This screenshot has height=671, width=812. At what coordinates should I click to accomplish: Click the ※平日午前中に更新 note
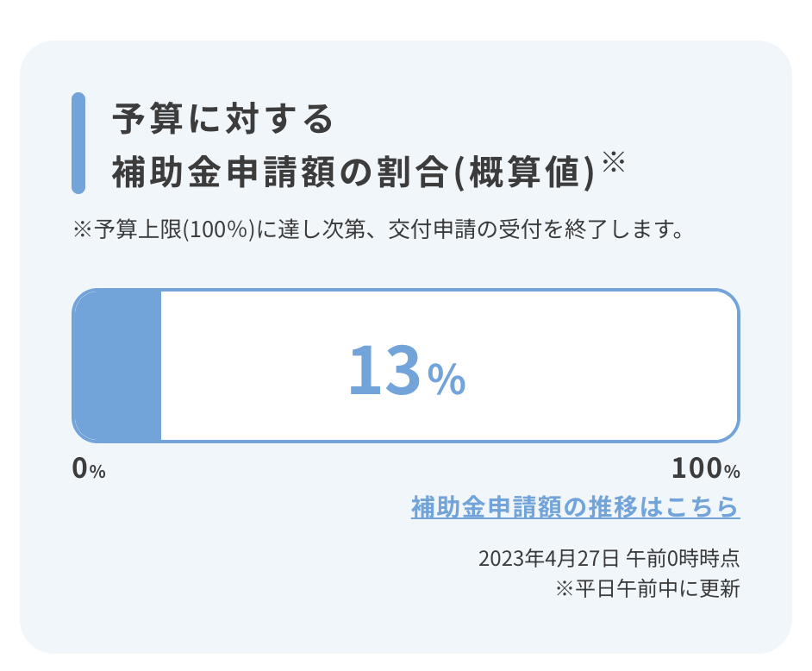[648, 589]
